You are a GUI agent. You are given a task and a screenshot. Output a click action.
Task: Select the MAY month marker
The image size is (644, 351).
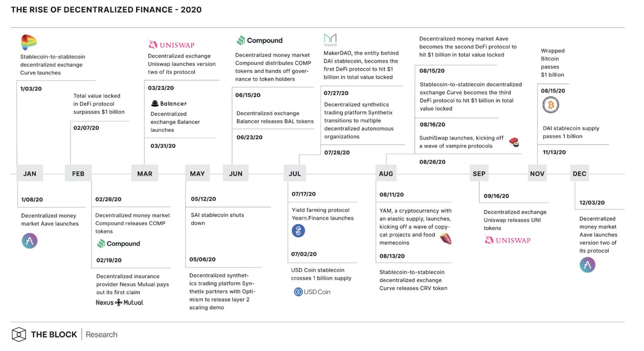(197, 174)
